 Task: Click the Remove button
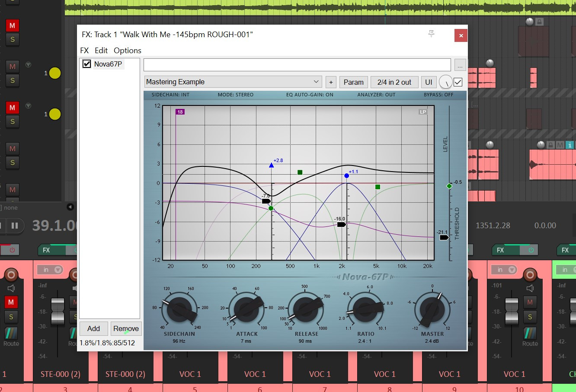coord(126,328)
